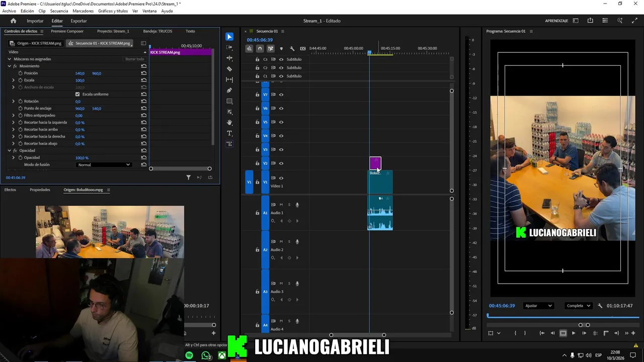Image resolution: width=644 pixels, height=362 pixels.
Task: Open the Marcadores menu
Action: click(x=83, y=11)
